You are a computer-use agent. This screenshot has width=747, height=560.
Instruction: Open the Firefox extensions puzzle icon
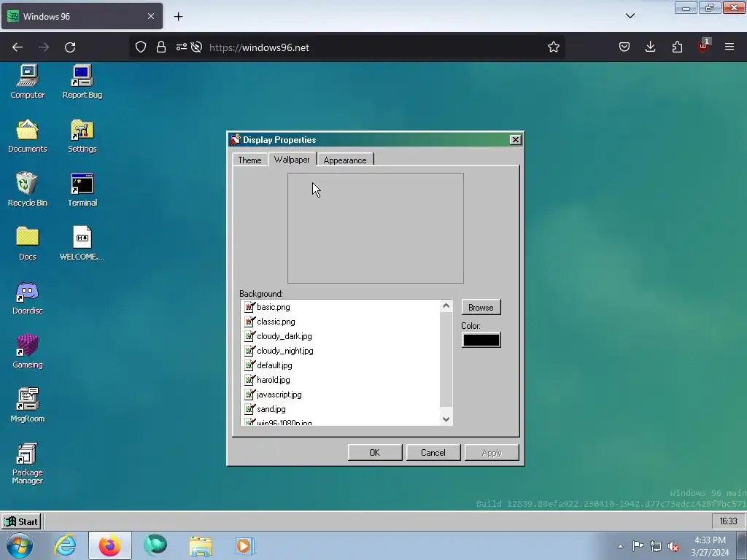click(677, 47)
